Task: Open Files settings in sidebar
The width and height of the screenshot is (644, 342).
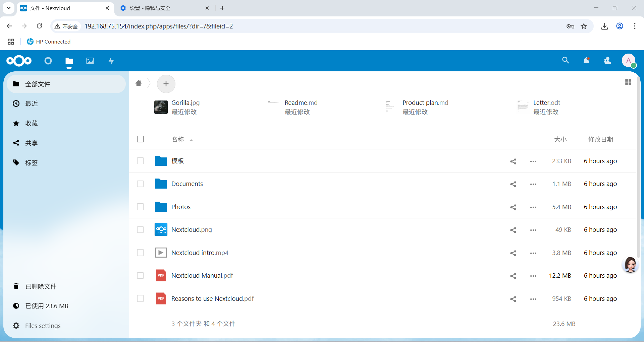Action: [x=66, y=326]
